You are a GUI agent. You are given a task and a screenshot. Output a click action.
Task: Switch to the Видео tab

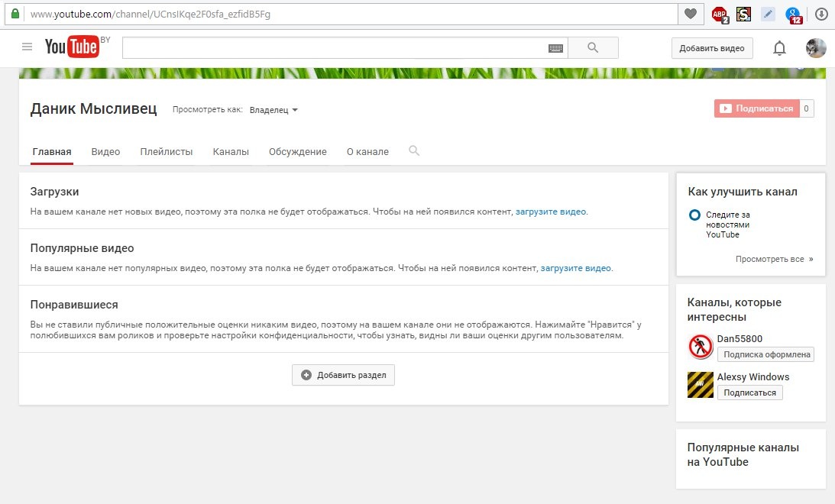click(105, 152)
